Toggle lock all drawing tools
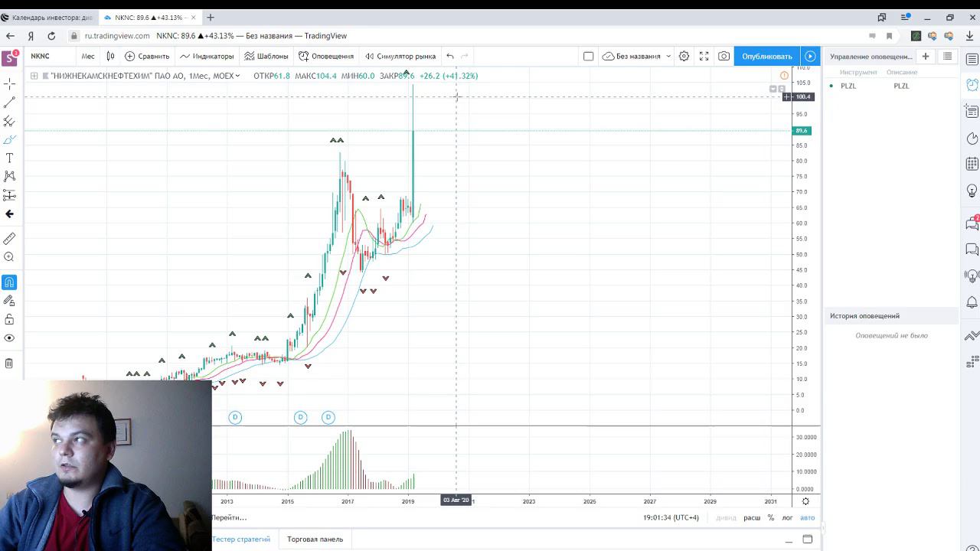The width and height of the screenshot is (980, 551). [9, 319]
